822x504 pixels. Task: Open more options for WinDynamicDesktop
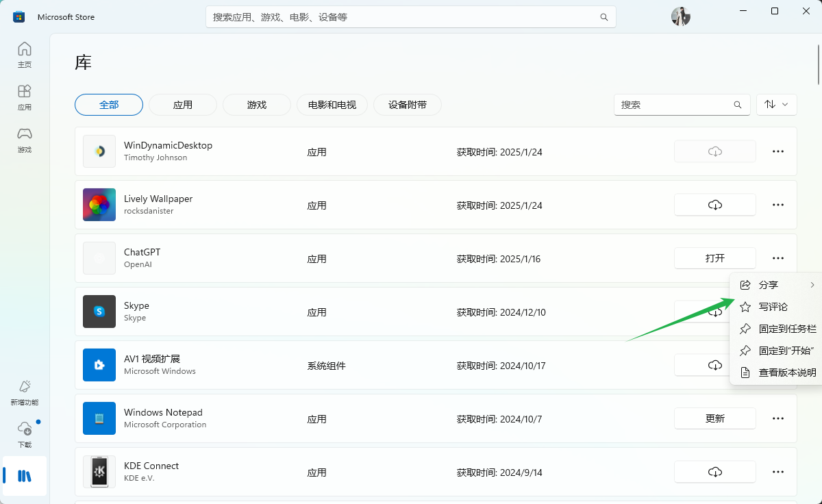point(778,151)
